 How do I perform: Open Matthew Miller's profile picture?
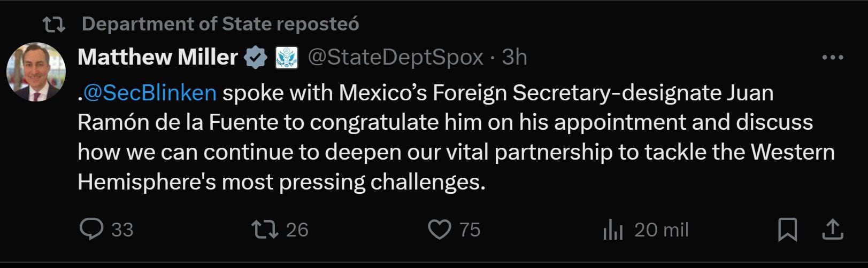[x=36, y=72]
